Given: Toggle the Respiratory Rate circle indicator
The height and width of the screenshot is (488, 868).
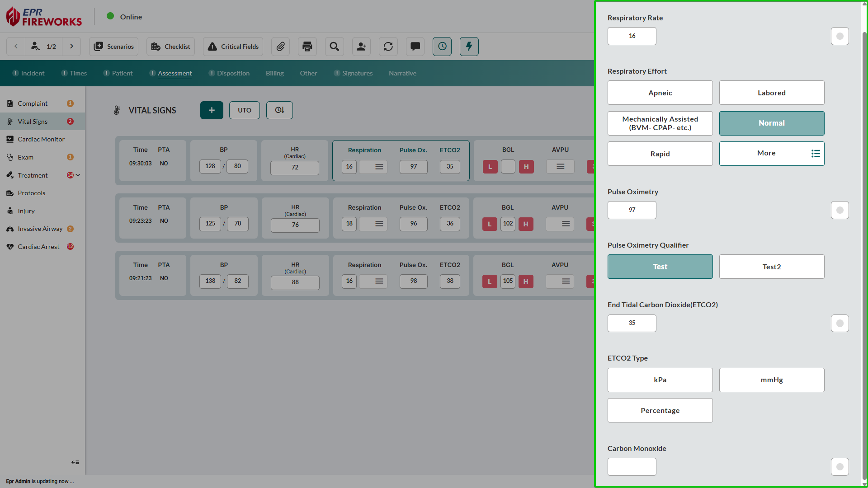Looking at the screenshot, I should (x=840, y=36).
